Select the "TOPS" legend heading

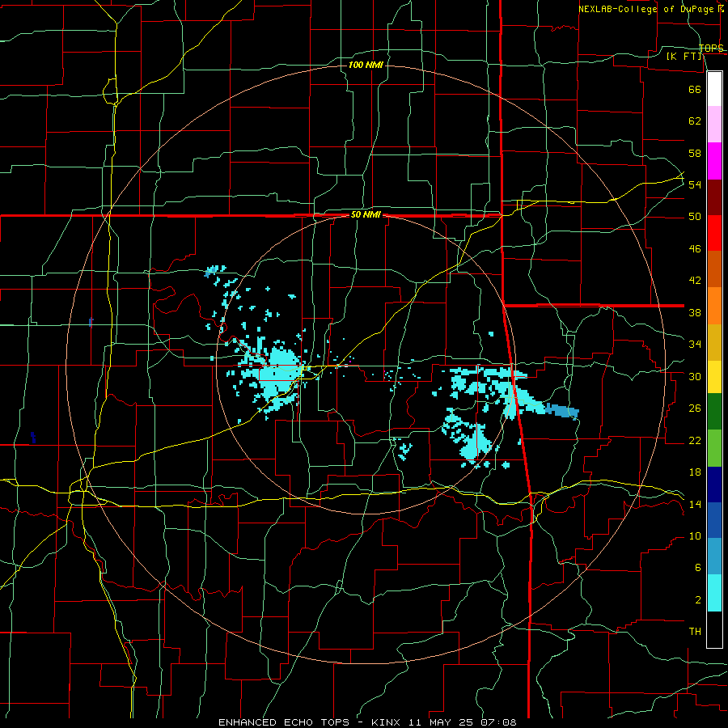click(711, 49)
